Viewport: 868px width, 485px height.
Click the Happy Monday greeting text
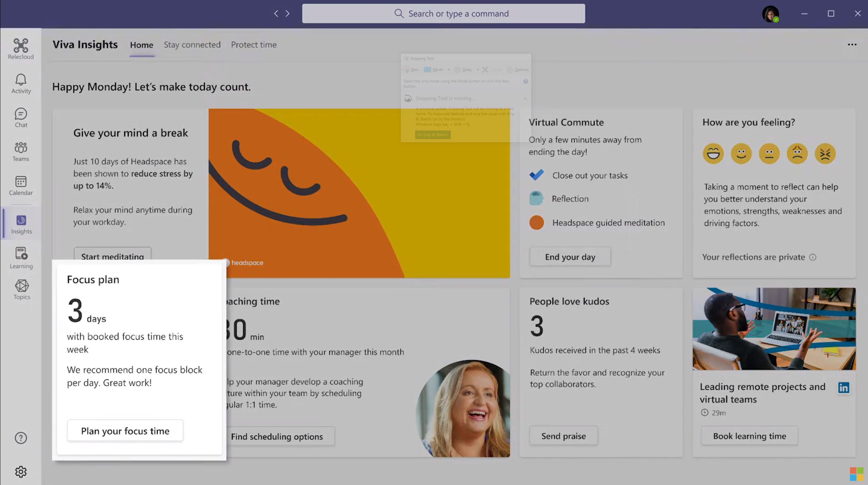point(152,87)
